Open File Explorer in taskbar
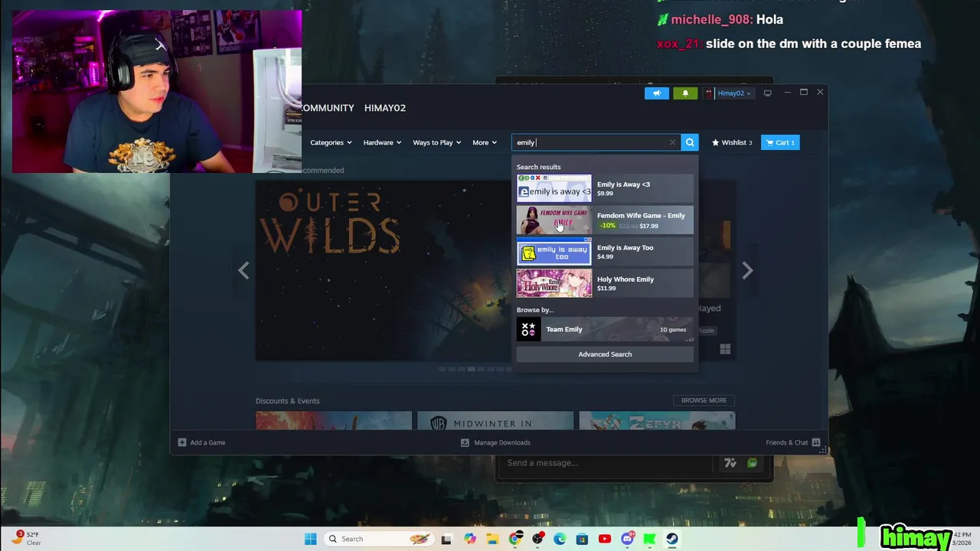 point(492,539)
